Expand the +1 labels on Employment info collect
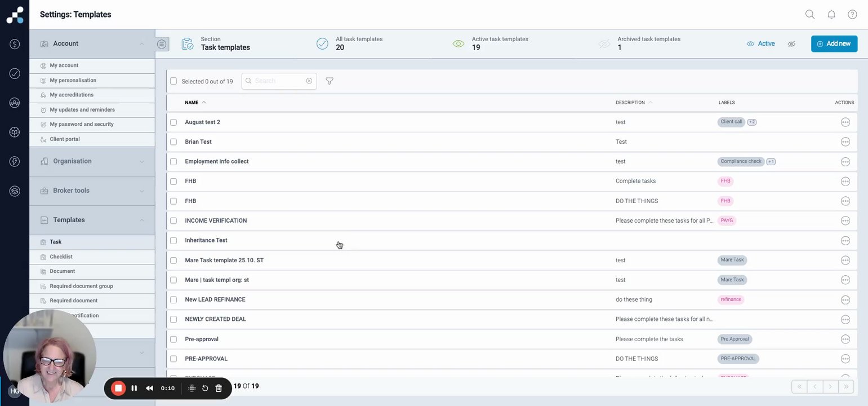 771,161
